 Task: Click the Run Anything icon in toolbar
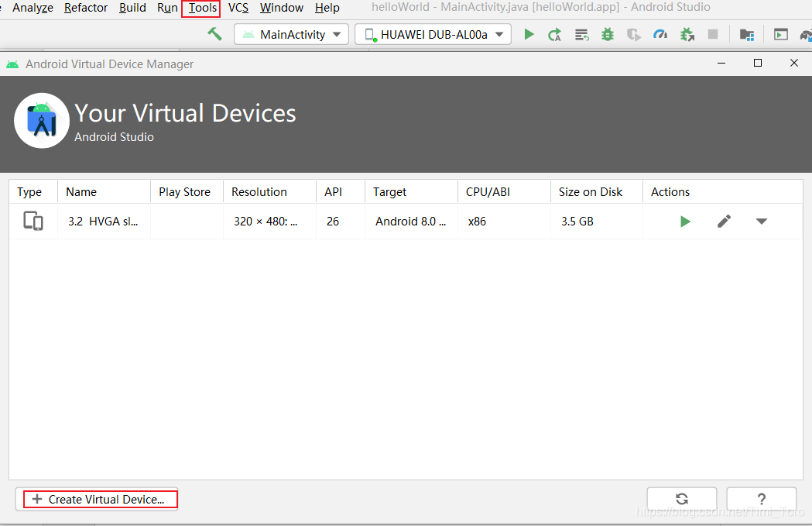(781, 35)
